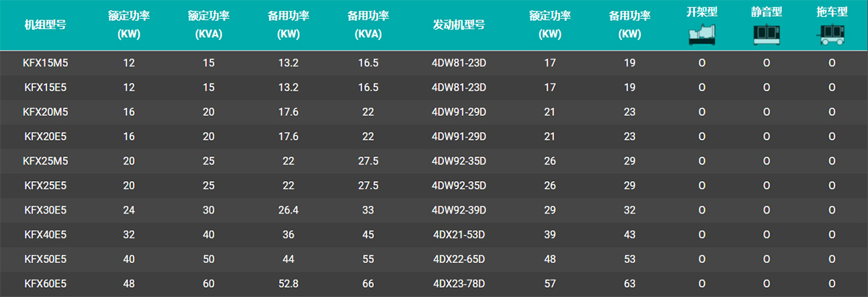Select the 52.8 standby power value
Viewport: 868px width, 297px height.
(x=289, y=283)
